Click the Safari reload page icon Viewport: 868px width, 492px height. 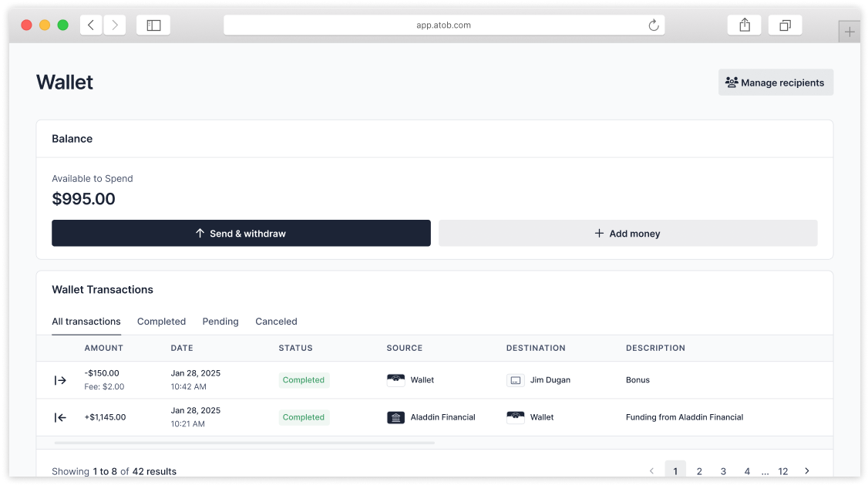click(653, 25)
